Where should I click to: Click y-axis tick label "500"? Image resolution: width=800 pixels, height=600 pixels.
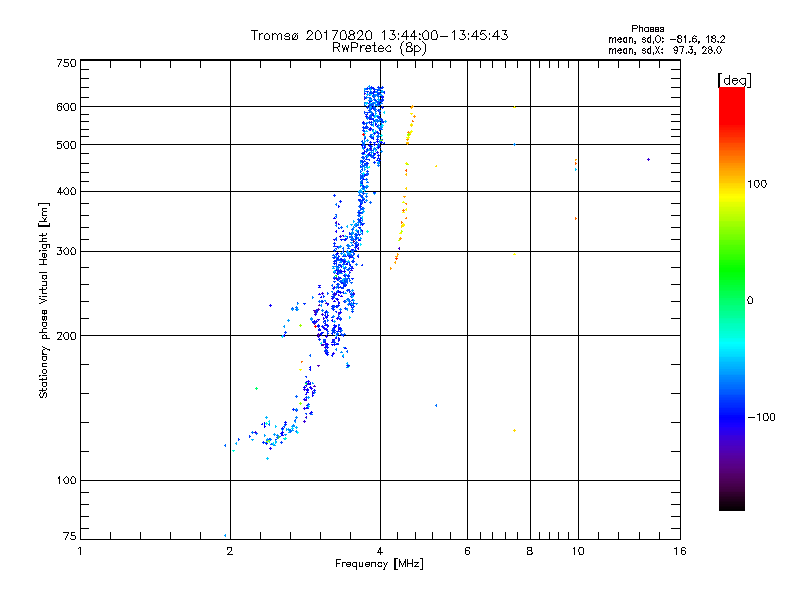click(x=67, y=145)
